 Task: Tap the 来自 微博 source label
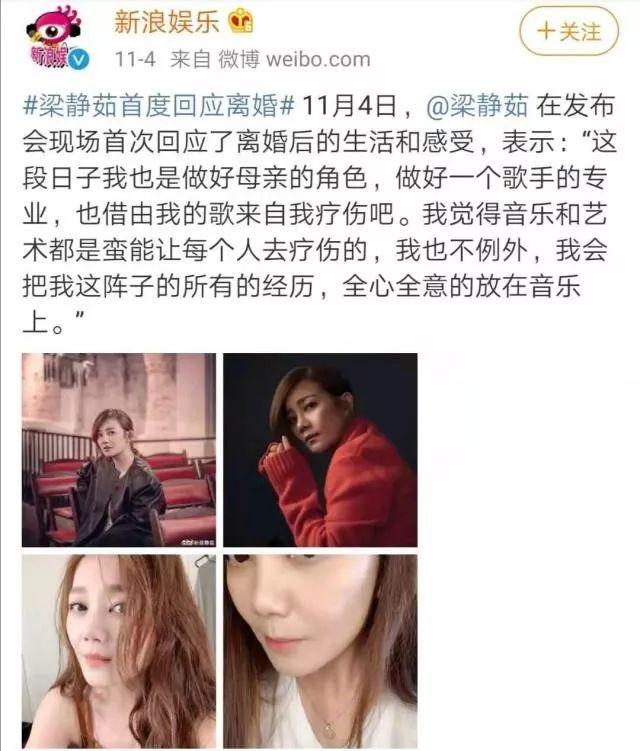[215, 60]
